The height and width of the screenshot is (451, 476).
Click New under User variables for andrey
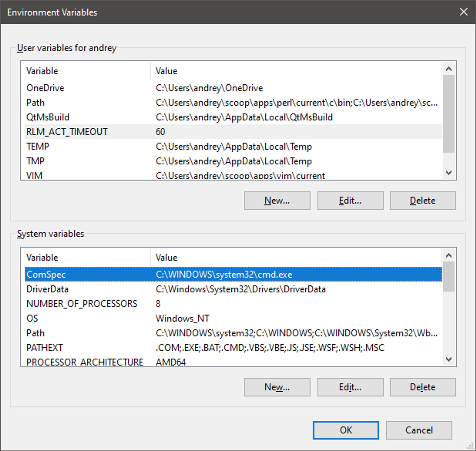[x=277, y=201]
